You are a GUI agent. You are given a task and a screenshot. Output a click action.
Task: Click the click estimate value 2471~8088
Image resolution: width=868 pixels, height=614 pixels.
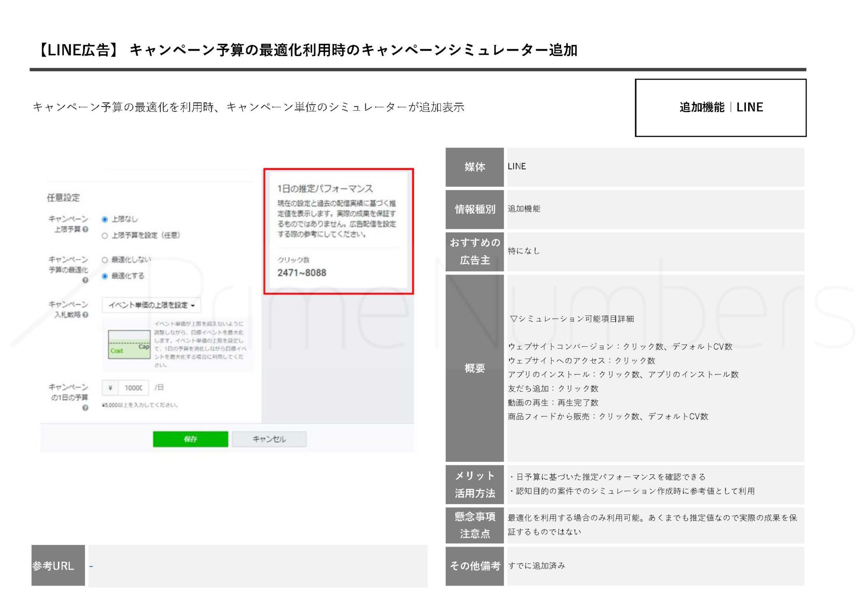302,273
